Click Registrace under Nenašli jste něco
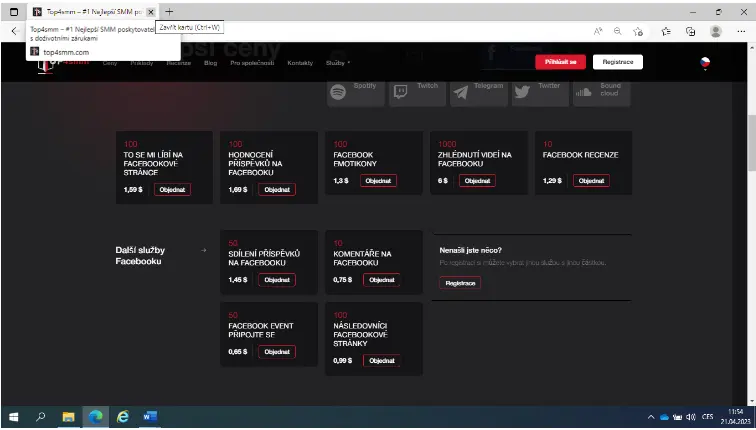This screenshot has width=756, height=430. (x=460, y=283)
